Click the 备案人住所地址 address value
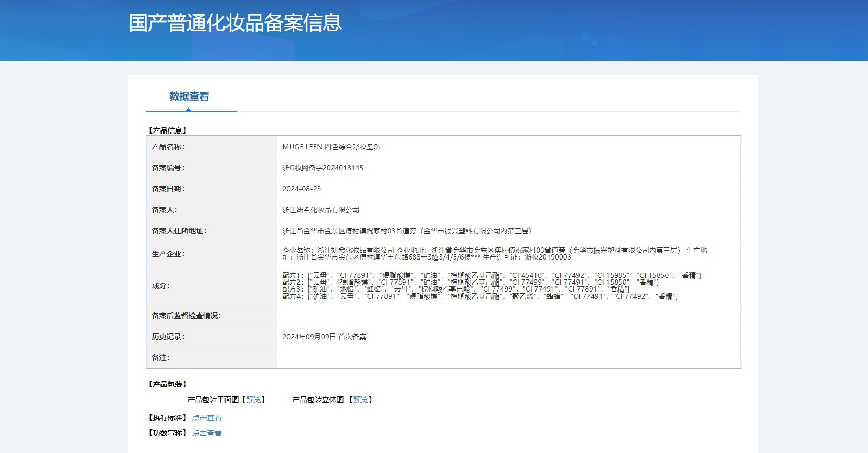 pos(407,231)
